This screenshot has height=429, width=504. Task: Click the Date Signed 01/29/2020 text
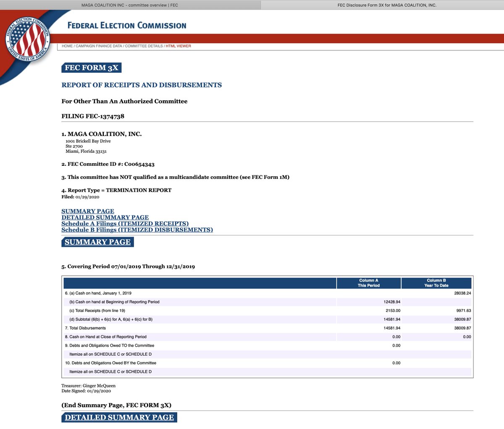click(x=86, y=391)
